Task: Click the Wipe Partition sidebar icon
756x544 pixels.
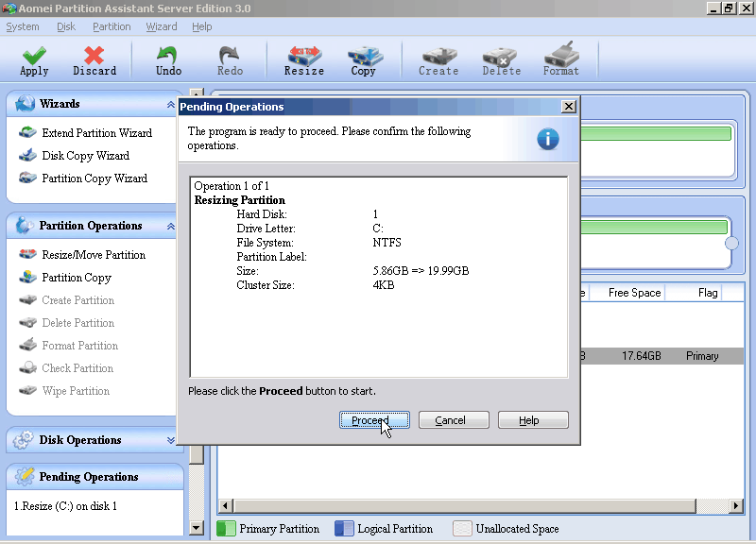Action: 27,390
